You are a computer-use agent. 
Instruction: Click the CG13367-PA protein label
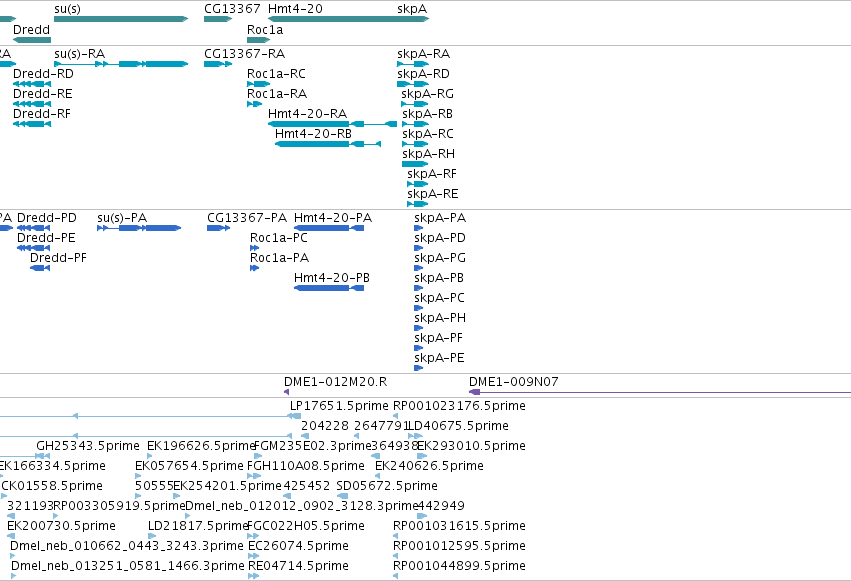(x=247, y=218)
